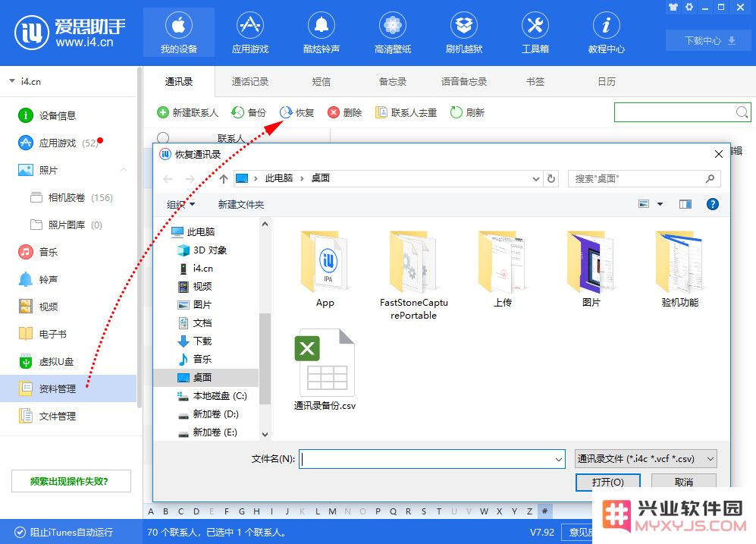Expand the address bar history dropdown
The width and height of the screenshot is (756, 544).
pos(535,179)
